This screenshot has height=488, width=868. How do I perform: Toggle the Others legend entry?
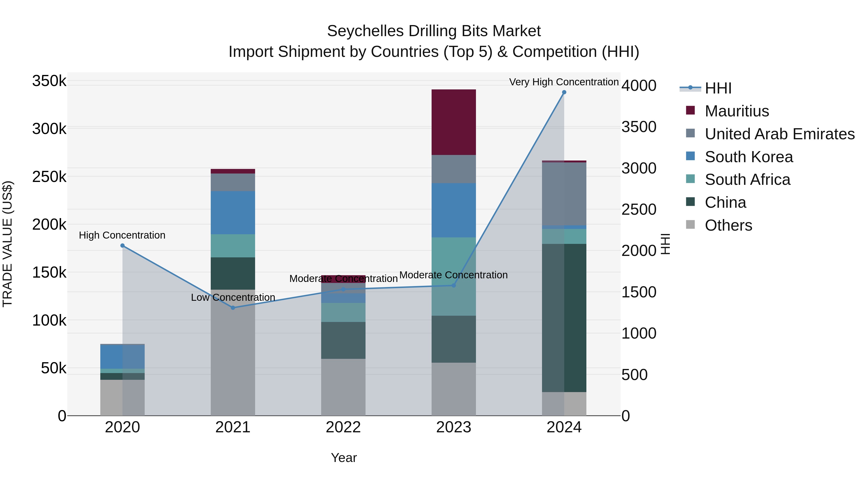click(719, 225)
